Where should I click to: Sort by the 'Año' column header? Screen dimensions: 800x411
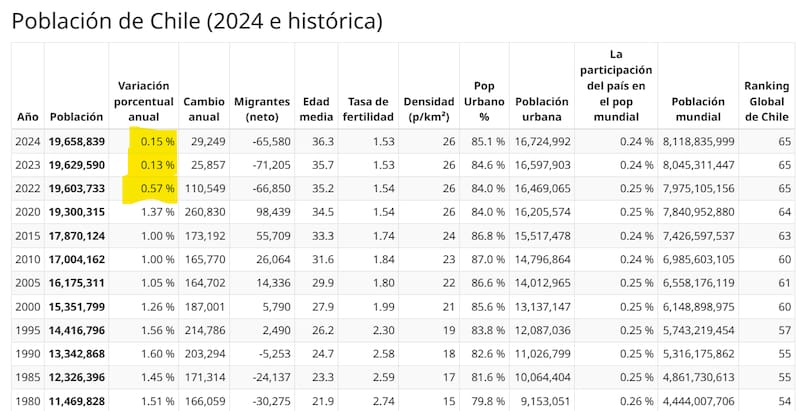[28, 117]
